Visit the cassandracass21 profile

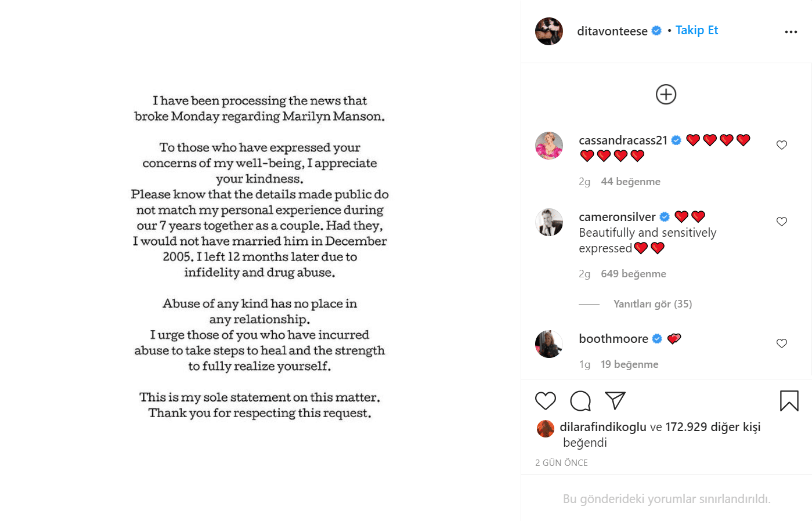[623, 140]
